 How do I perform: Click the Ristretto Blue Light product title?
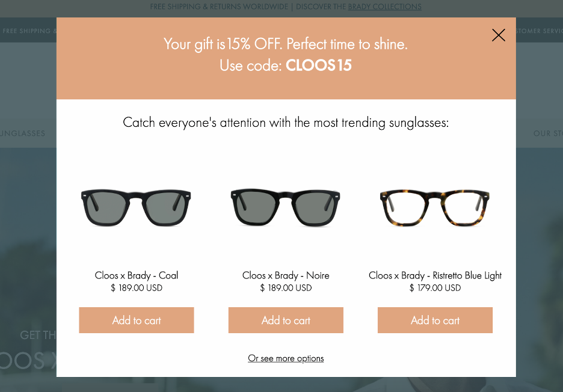(434, 275)
